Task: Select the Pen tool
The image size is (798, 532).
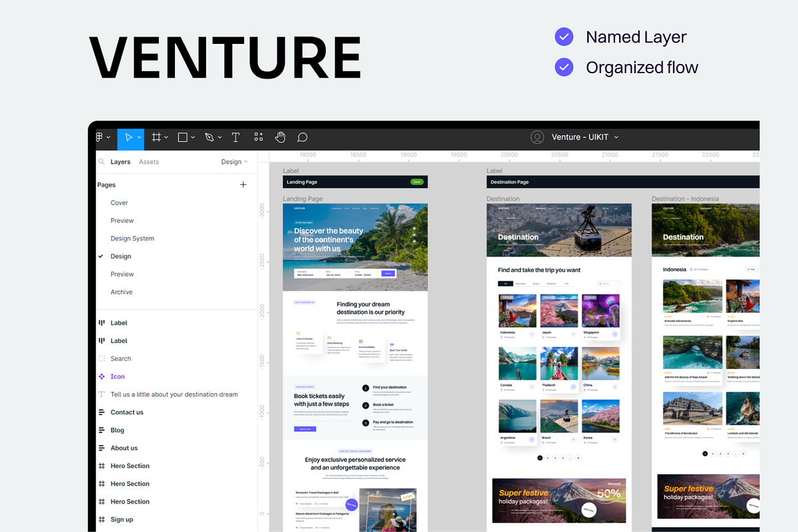Action: pos(209,137)
